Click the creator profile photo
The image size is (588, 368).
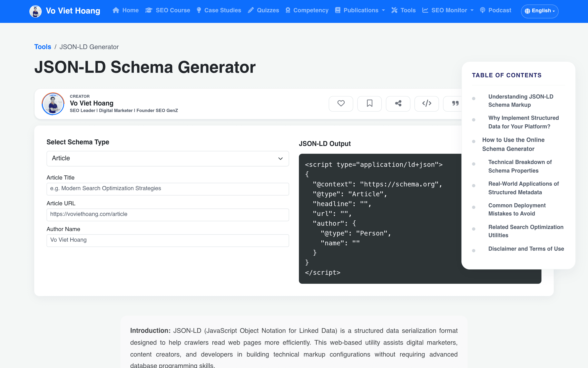(x=53, y=104)
